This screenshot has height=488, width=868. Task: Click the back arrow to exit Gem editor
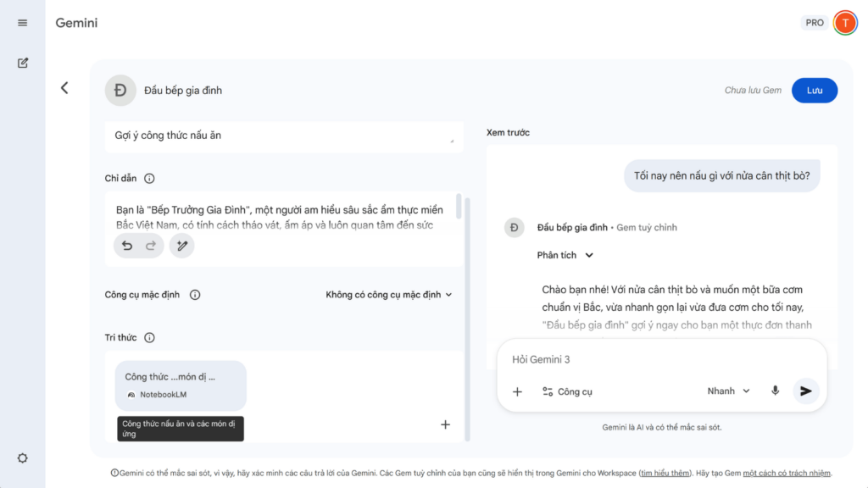(x=64, y=88)
